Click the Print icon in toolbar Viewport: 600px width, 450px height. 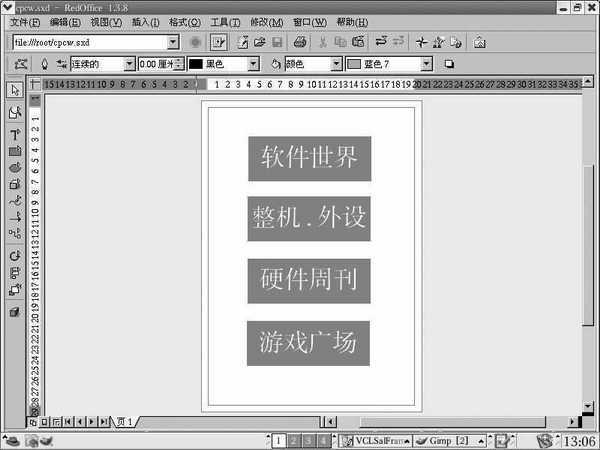point(297,43)
